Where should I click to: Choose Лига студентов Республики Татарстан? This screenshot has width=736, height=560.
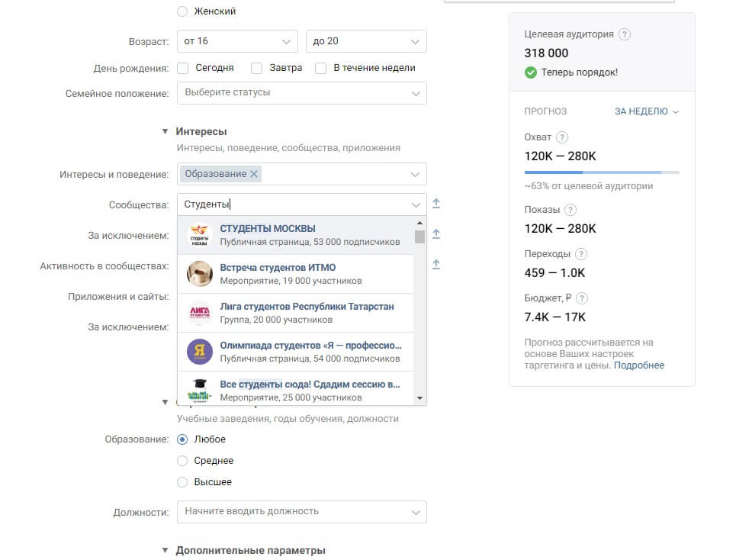click(x=296, y=313)
